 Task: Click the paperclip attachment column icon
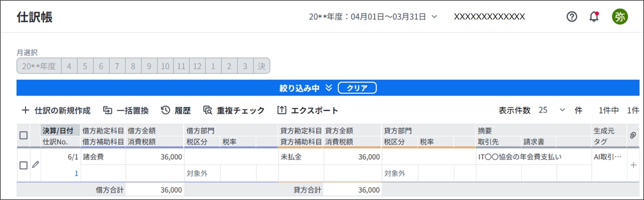pyautogui.click(x=632, y=135)
